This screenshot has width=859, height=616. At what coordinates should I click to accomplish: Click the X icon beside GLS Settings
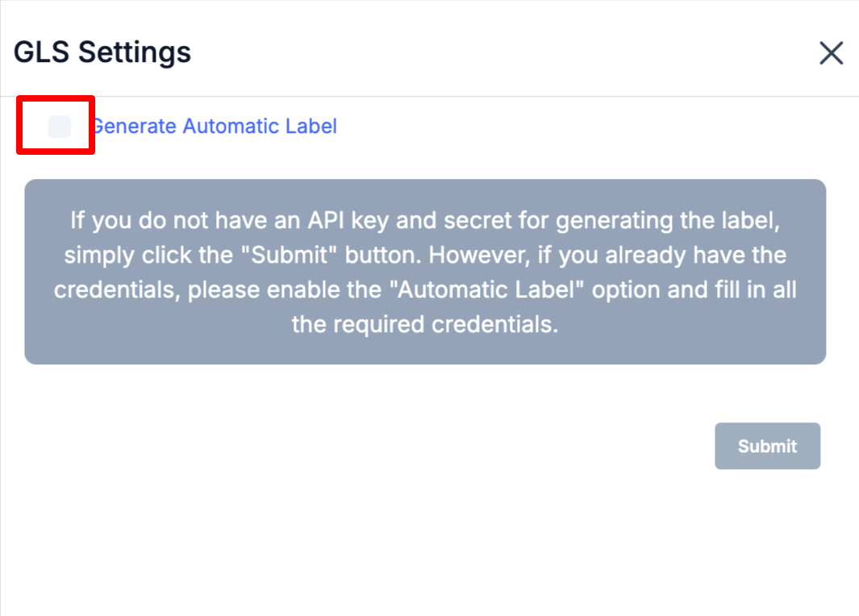tap(831, 52)
